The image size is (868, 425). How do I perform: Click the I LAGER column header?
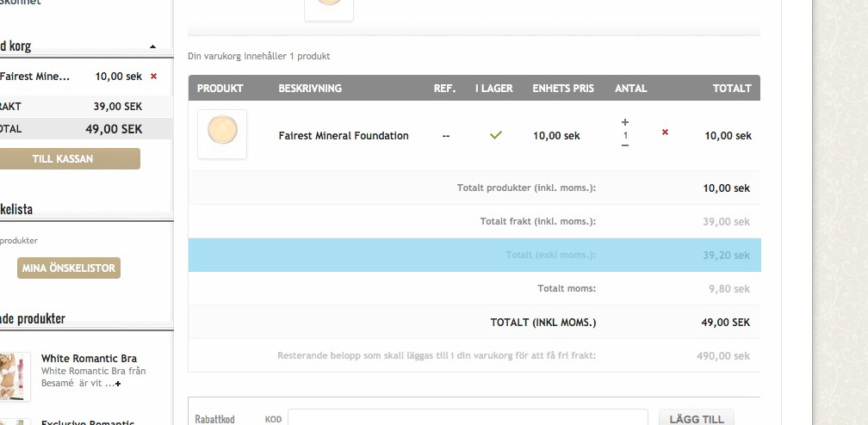click(493, 88)
